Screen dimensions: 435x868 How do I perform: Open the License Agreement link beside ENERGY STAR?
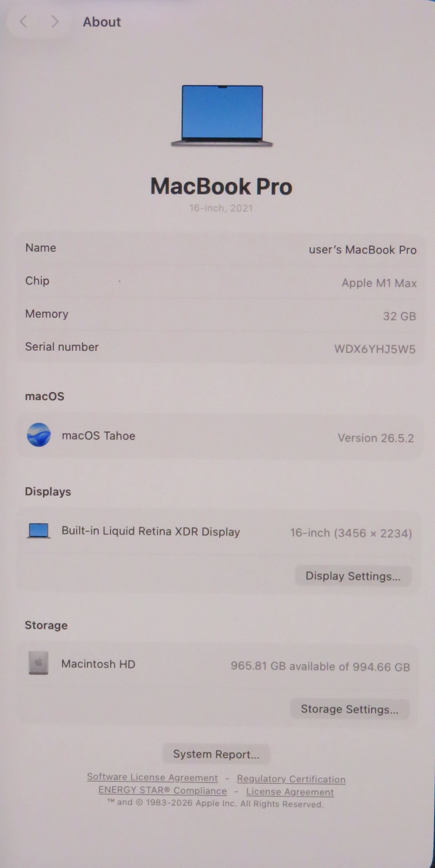click(x=290, y=792)
